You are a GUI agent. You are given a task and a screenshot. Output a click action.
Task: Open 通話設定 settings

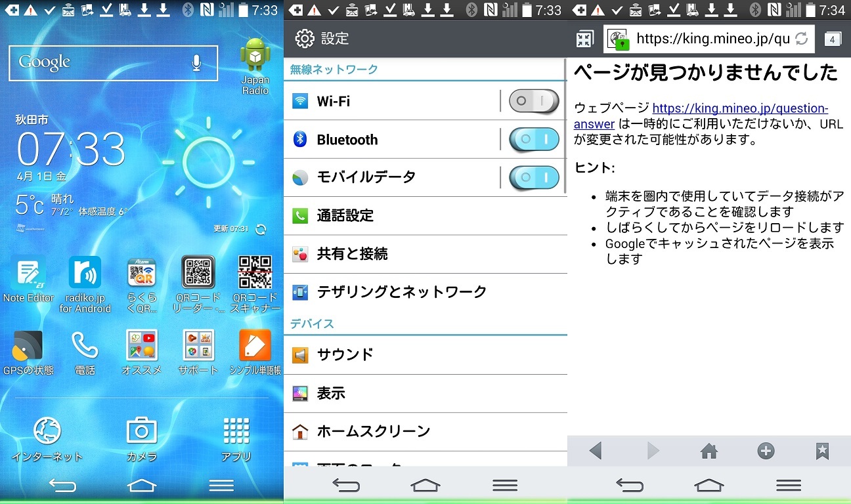tap(425, 215)
